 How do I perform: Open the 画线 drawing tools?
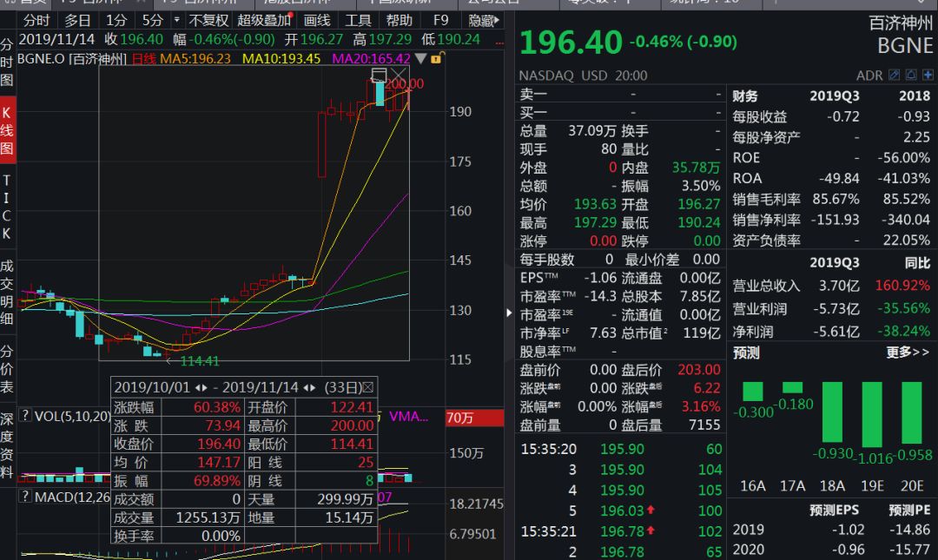point(316,20)
